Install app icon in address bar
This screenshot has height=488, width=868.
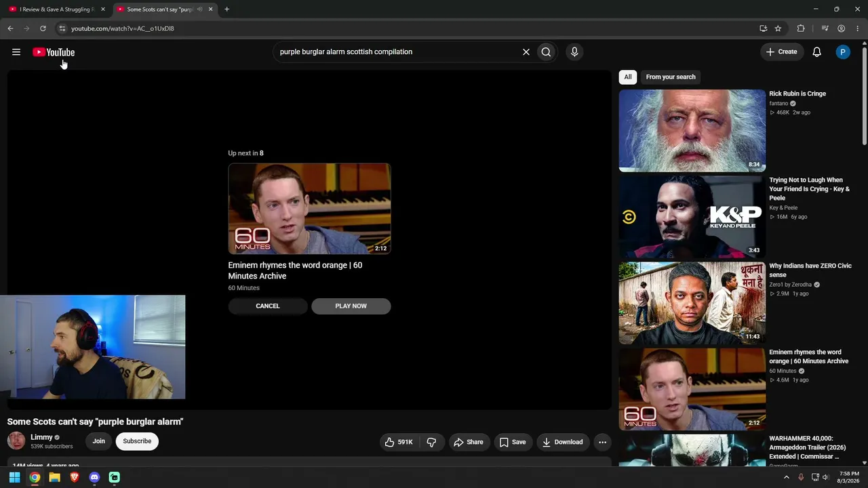pyautogui.click(x=763, y=28)
